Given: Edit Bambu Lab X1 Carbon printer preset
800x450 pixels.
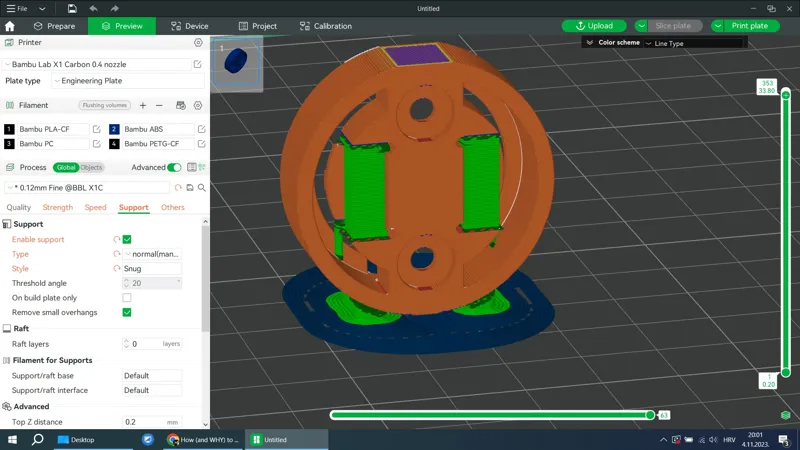Looking at the screenshot, I should (x=197, y=64).
